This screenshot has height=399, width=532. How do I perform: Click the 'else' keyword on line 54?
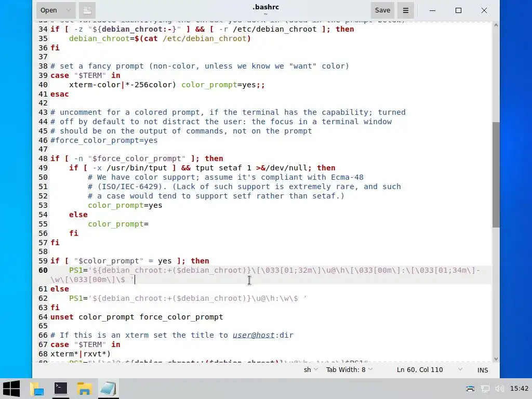78,215
